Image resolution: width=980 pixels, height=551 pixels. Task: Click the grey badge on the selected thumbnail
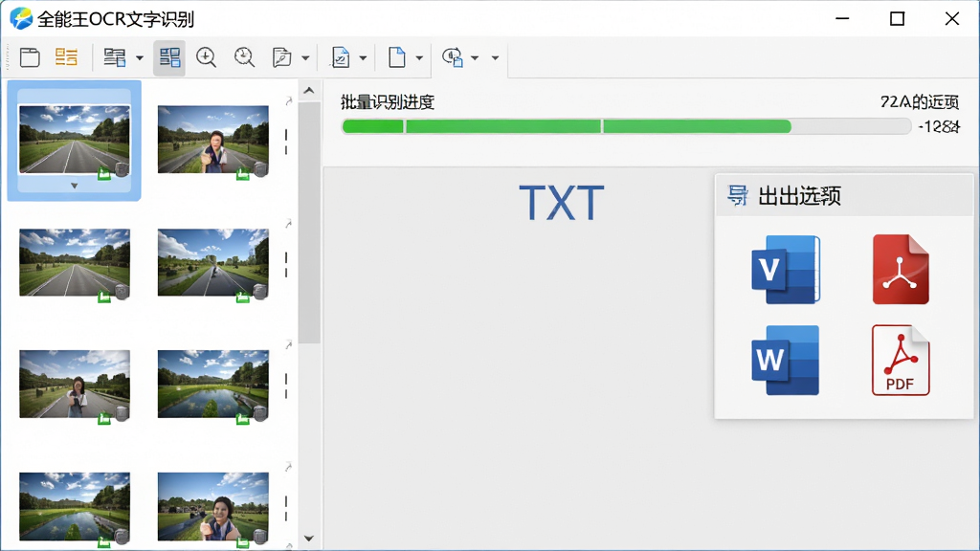pyautogui.click(x=122, y=169)
